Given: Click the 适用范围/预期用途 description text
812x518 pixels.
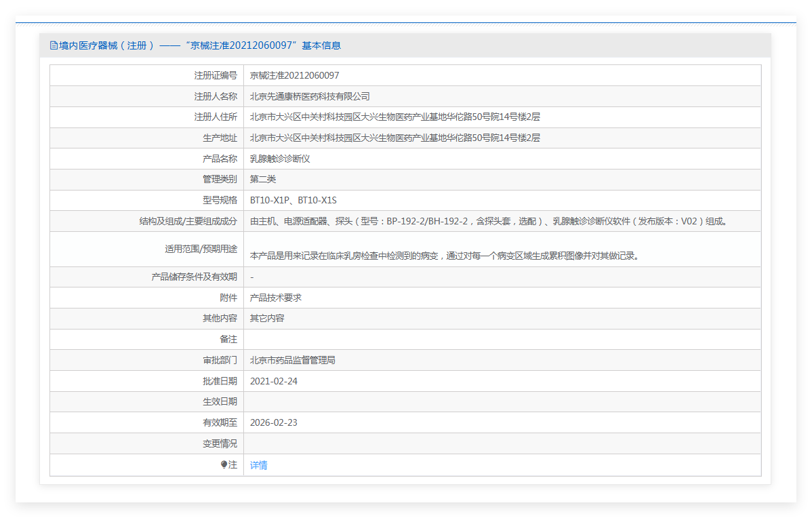Looking at the screenshot, I should (x=445, y=256).
